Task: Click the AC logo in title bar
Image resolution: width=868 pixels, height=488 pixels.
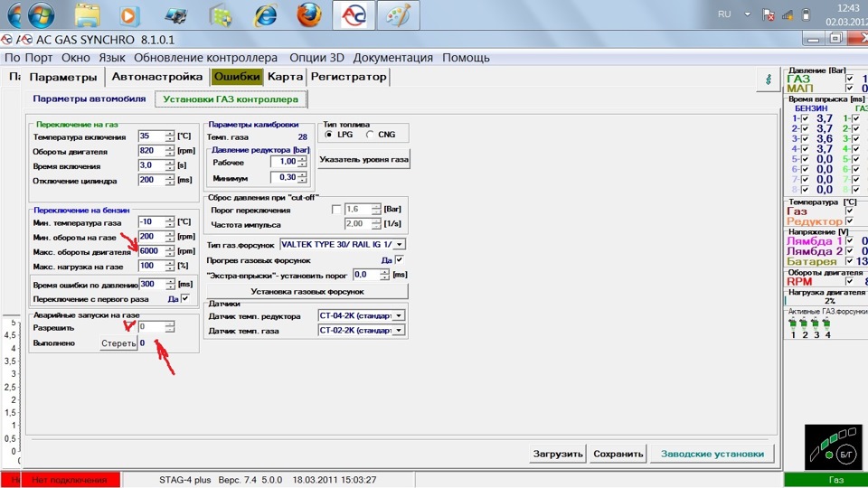Action: (24, 40)
